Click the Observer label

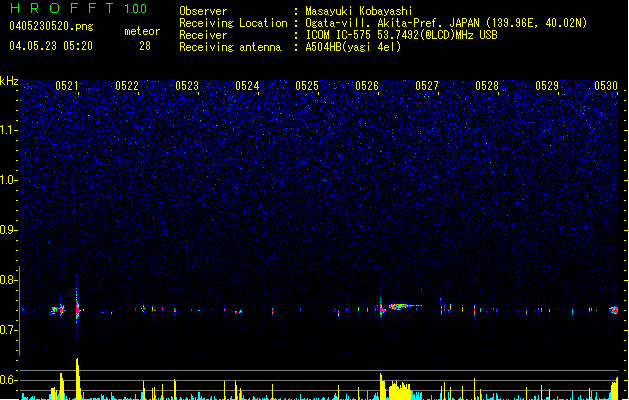pos(203,11)
